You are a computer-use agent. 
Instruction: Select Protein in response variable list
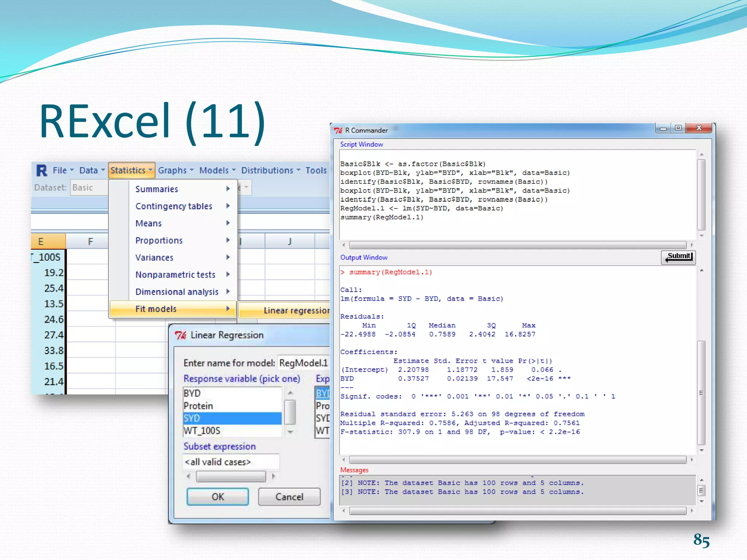click(232, 406)
